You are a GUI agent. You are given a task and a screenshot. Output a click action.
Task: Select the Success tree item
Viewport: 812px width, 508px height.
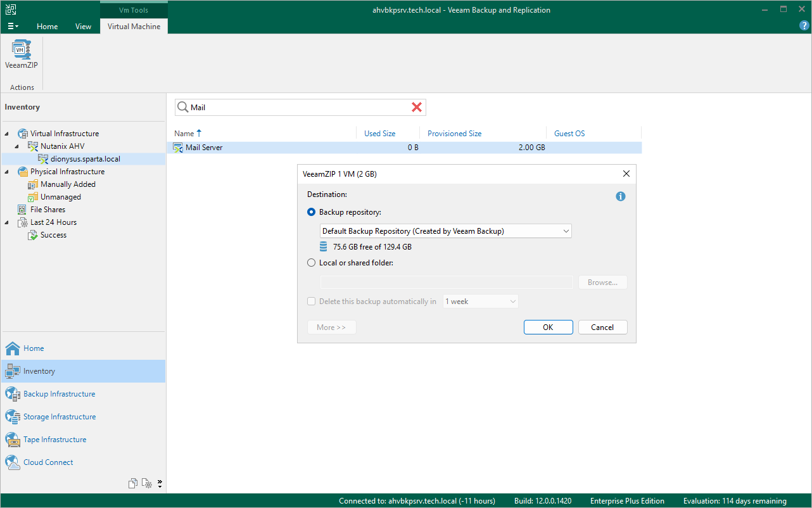click(x=54, y=235)
